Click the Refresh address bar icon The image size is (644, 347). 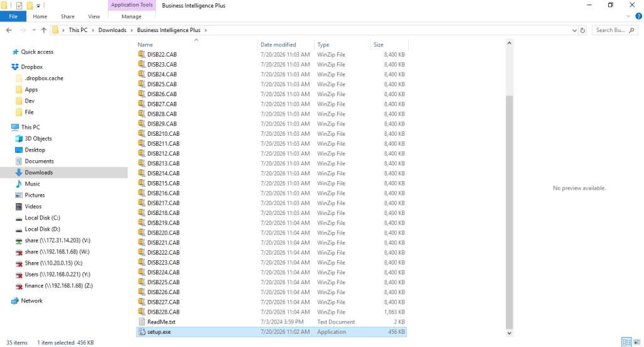coord(582,30)
